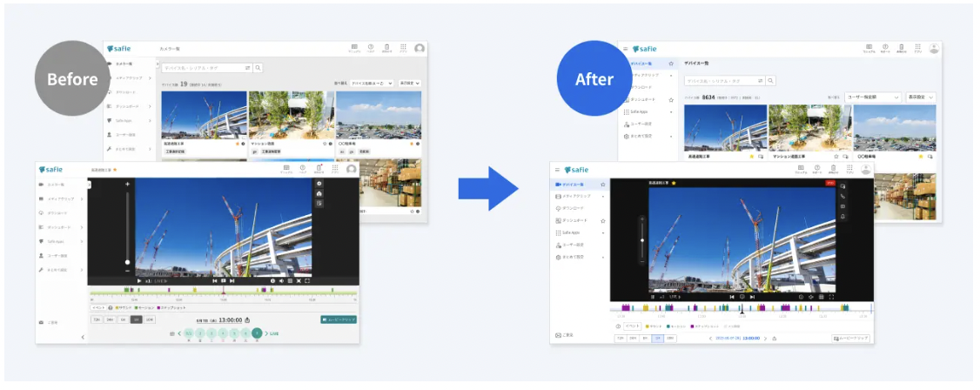This screenshot has width=980, height=390.
Task: Click bell alert icon in After player toolbar
Action: tap(842, 216)
